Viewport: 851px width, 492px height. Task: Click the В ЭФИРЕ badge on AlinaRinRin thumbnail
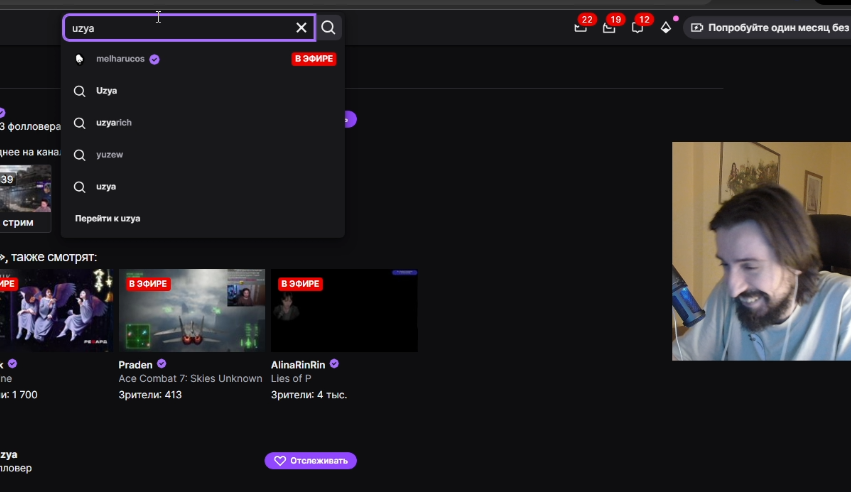point(300,284)
